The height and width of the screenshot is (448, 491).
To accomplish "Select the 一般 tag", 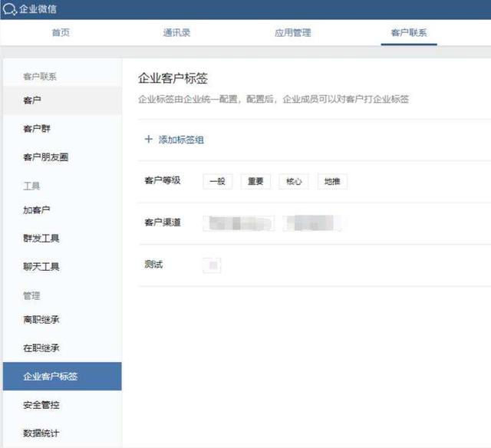I will (x=218, y=181).
